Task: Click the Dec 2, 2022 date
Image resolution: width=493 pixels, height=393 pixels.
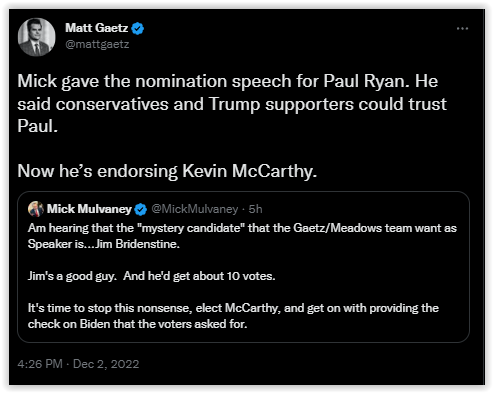Action: point(106,364)
